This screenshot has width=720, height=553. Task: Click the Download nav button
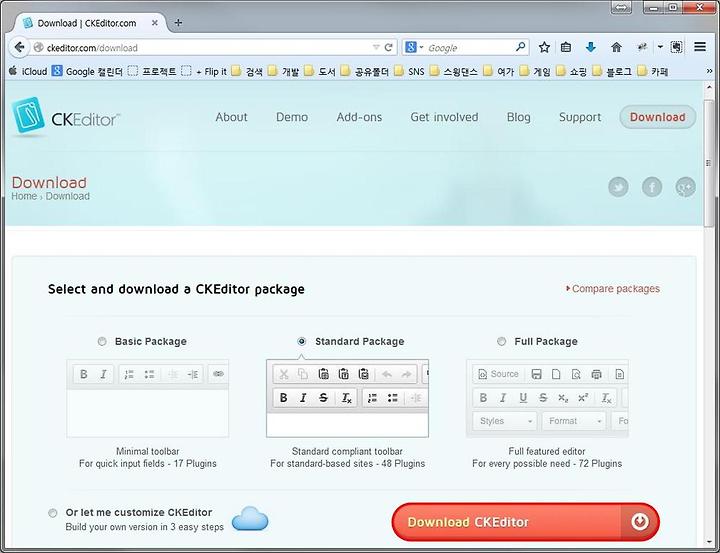click(x=658, y=117)
